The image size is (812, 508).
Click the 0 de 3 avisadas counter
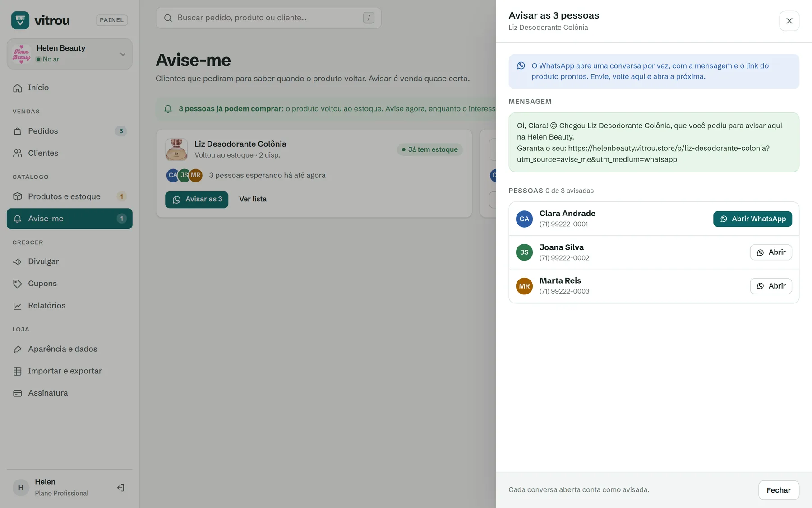(x=569, y=191)
